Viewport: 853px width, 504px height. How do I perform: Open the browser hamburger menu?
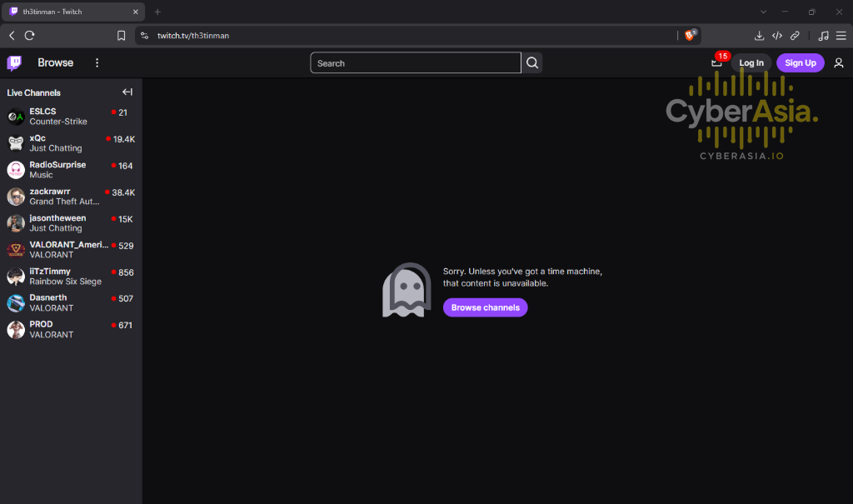point(841,35)
